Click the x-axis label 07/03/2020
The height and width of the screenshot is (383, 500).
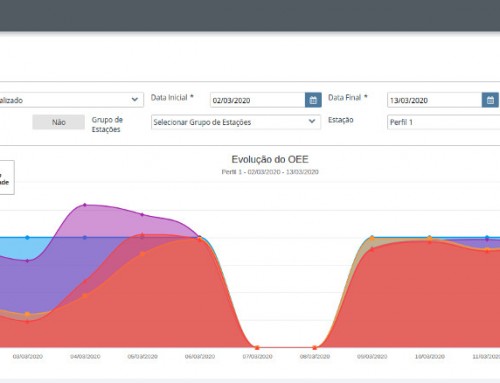click(x=257, y=356)
